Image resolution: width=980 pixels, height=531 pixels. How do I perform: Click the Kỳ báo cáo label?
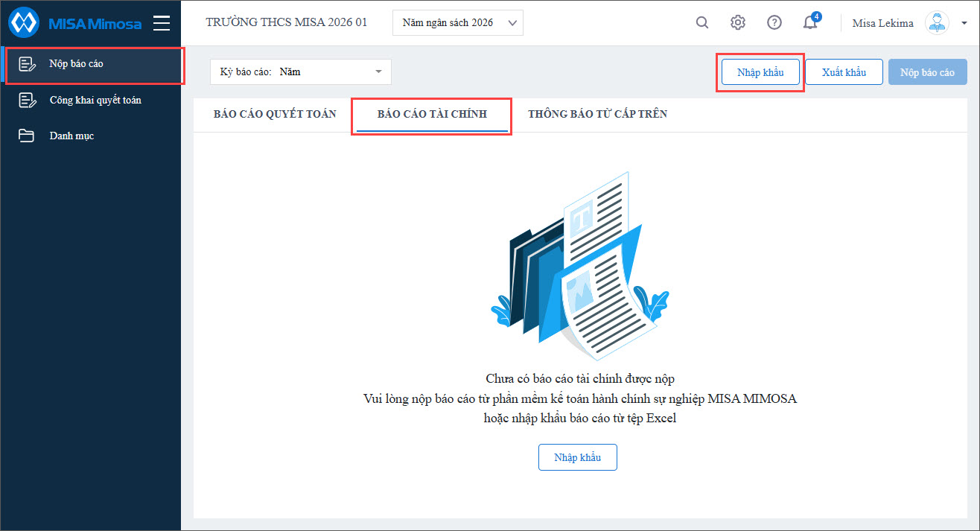click(245, 72)
